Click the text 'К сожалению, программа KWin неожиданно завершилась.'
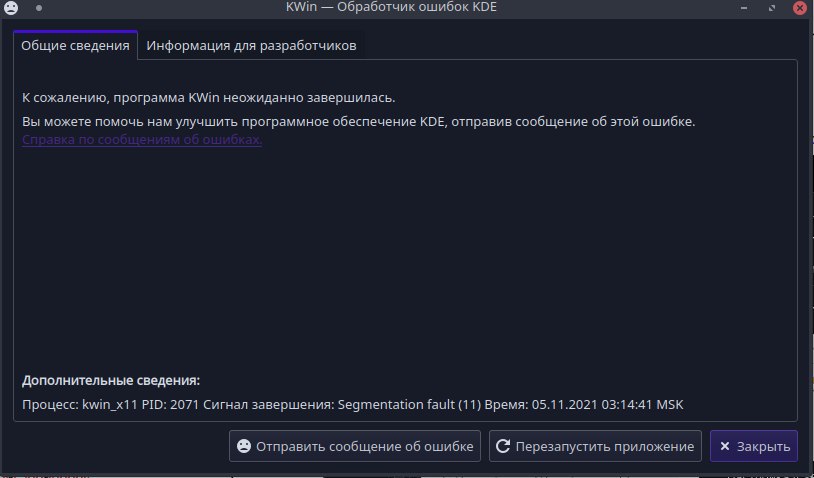This screenshot has height=478, width=814. [209, 98]
